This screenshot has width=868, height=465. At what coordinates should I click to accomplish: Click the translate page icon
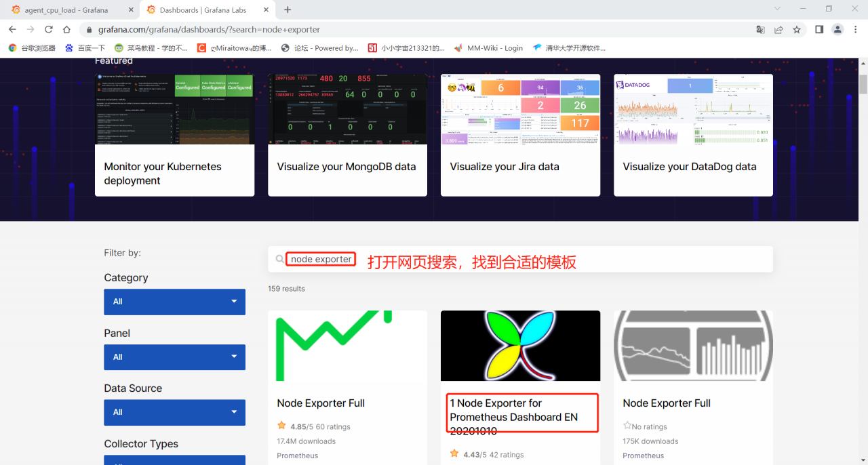[761, 30]
